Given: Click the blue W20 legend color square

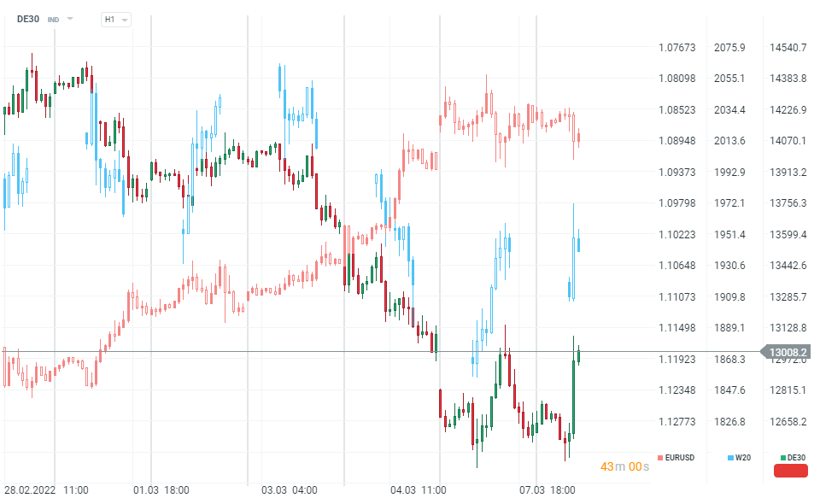Looking at the screenshot, I should click(730, 458).
